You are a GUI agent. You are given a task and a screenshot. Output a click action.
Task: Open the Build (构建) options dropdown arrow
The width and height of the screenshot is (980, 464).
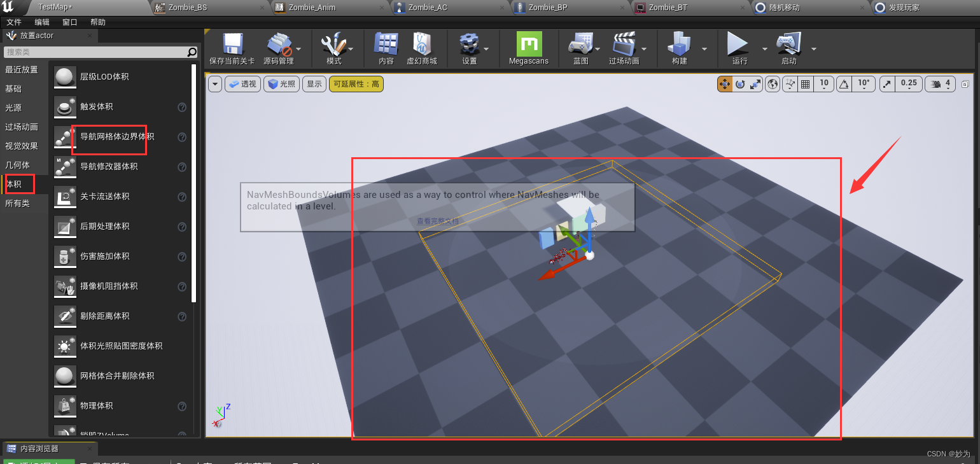click(704, 48)
